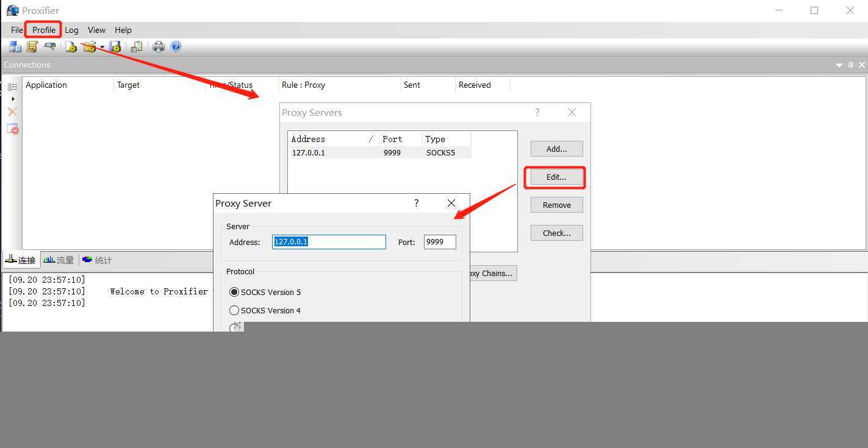Viewport: 868px width, 448px height.
Task: Click window block icon in Connections sidebar
Action: (x=12, y=129)
